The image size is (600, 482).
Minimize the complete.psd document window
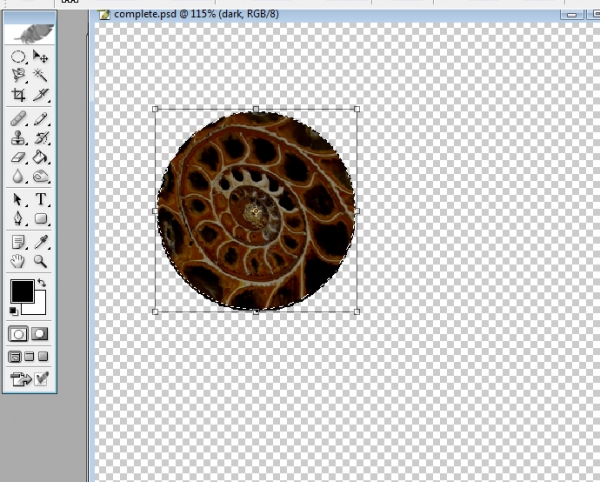(572, 15)
